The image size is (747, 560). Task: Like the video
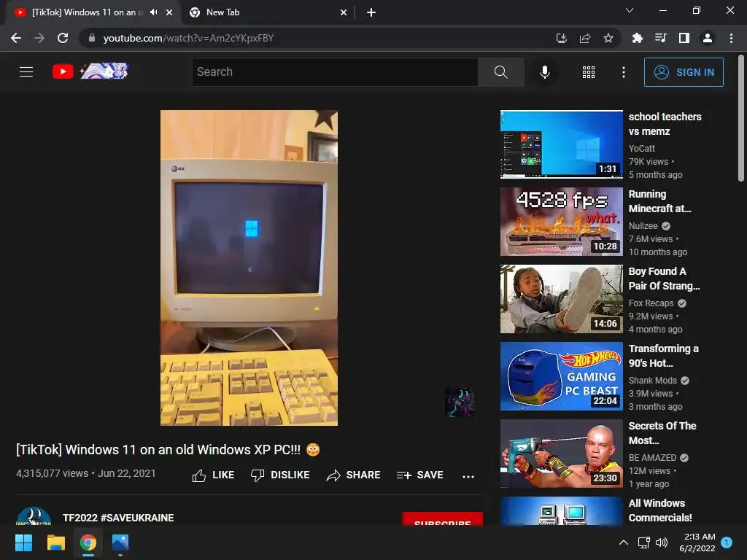click(x=213, y=475)
